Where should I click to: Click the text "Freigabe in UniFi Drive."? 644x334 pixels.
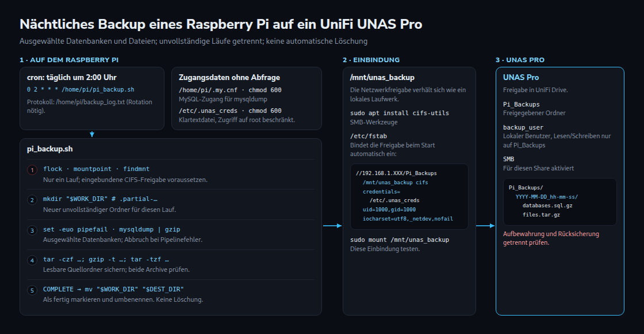(x=535, y=90)
